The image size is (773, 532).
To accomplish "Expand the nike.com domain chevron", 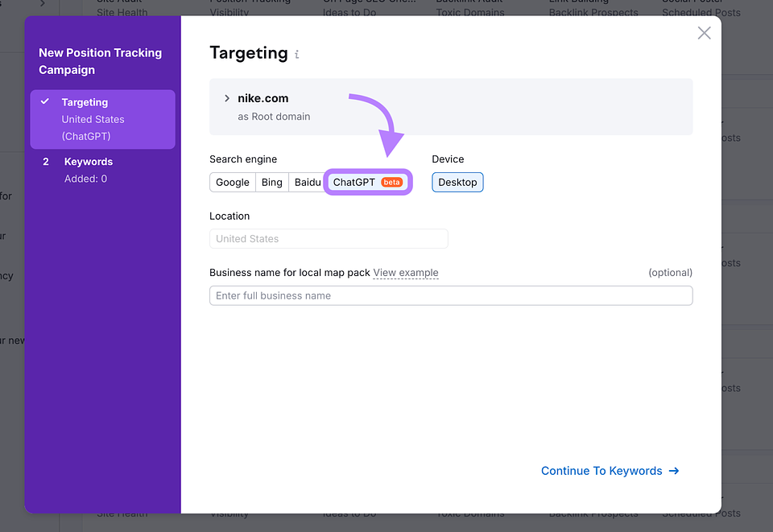I will (x=227, y=98).
